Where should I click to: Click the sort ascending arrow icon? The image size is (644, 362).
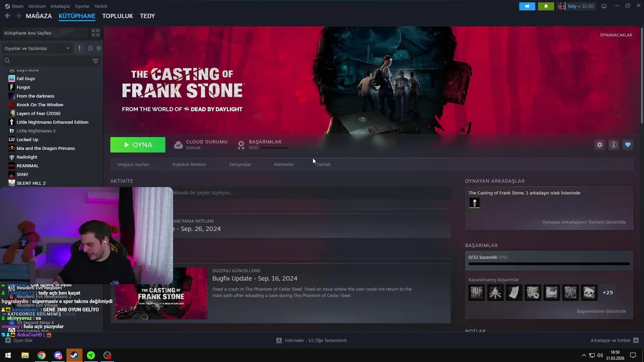click(x=79, y=48)
